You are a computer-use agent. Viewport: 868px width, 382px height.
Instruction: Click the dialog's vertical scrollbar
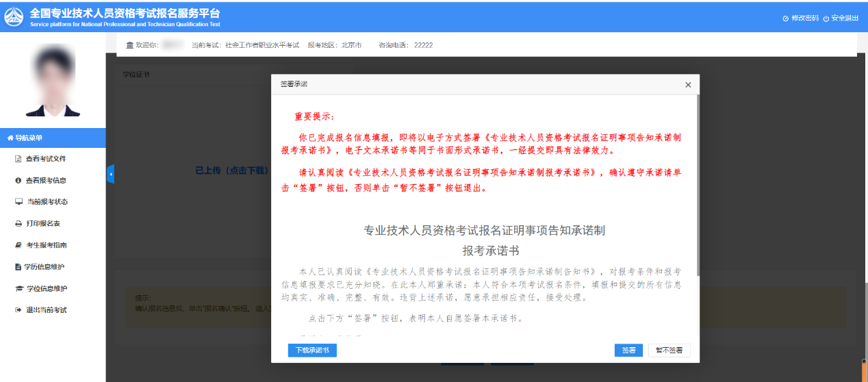point(698,185)
